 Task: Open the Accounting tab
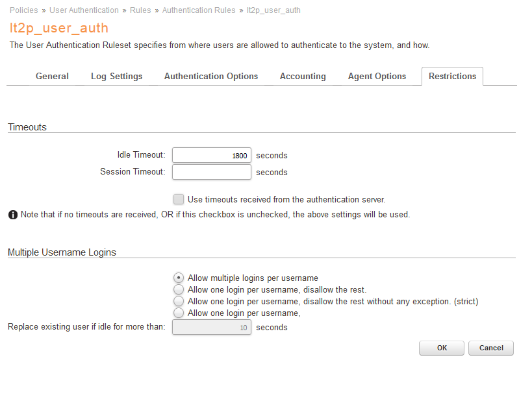click(x=303, y=77)
